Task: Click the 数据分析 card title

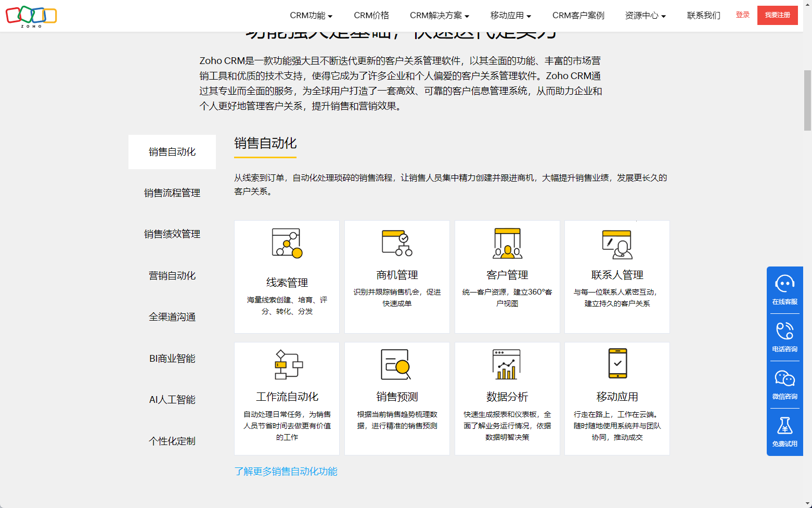Action: 507,397
